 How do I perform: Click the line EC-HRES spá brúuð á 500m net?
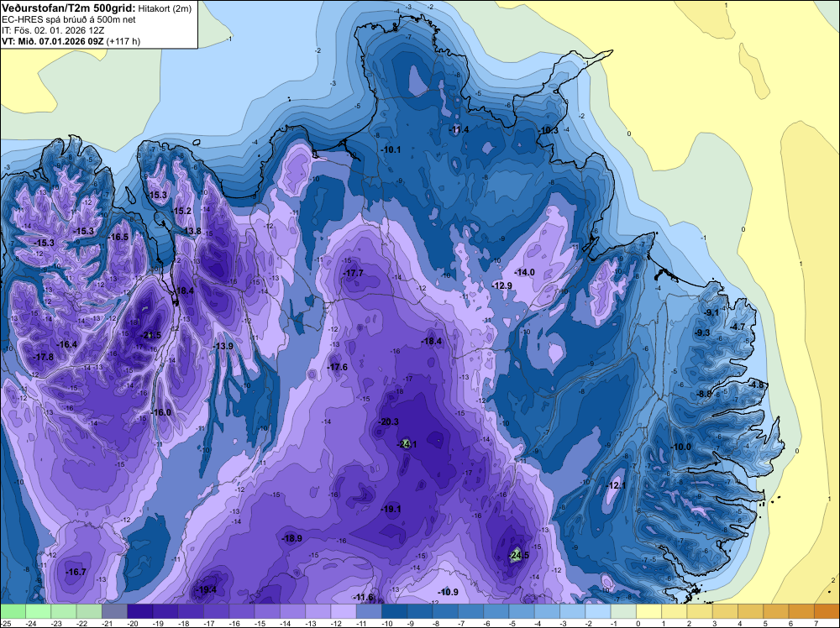pos(69,20)
